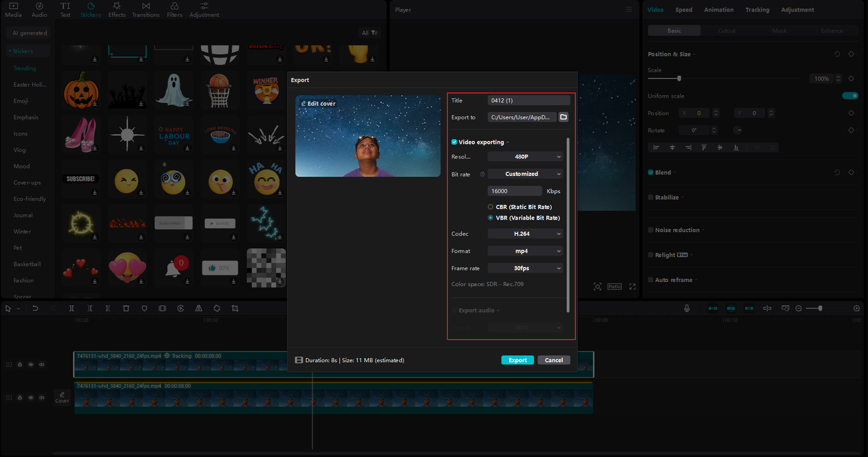Click the Cover button on timeline
Image resolution: width=868 pixels, height=457 pixels.
[x=62, y=397]
